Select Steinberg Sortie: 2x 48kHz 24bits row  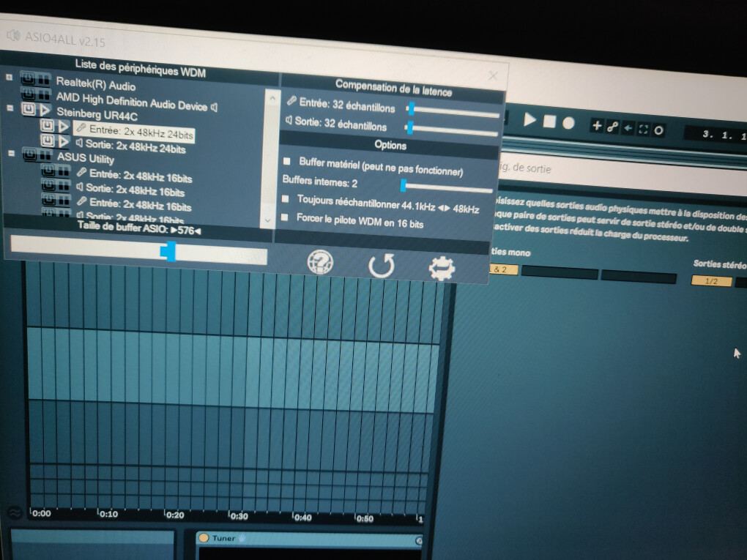pos(130,146)
